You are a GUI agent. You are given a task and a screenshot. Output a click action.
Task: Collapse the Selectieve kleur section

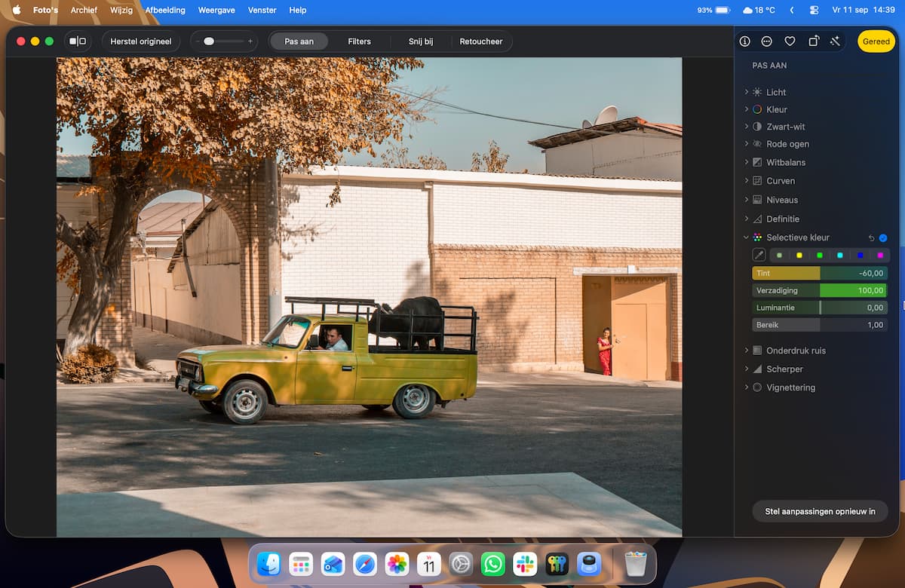click(x=747, y=237)
